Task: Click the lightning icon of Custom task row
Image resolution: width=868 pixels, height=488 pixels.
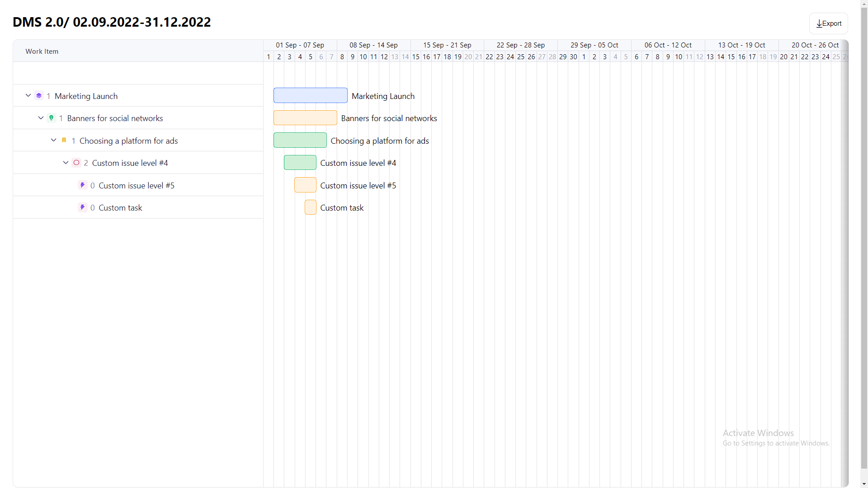Action: click(x=82, y=207)
